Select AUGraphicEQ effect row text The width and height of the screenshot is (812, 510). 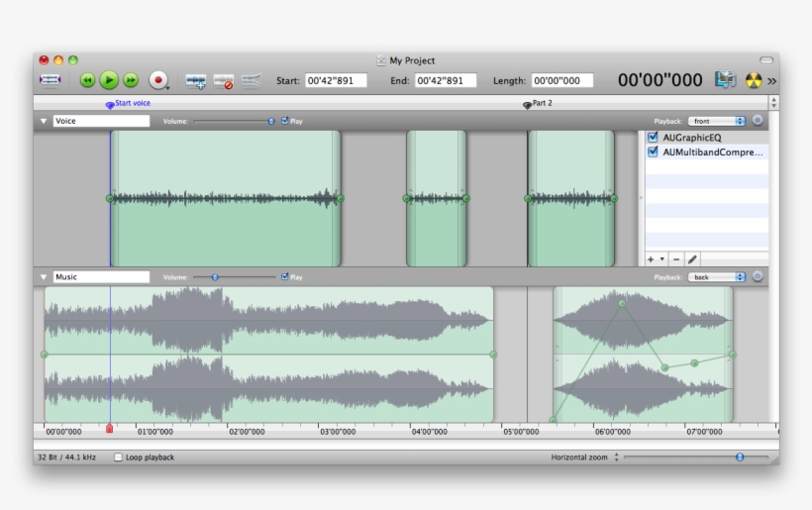pos(692,138)
